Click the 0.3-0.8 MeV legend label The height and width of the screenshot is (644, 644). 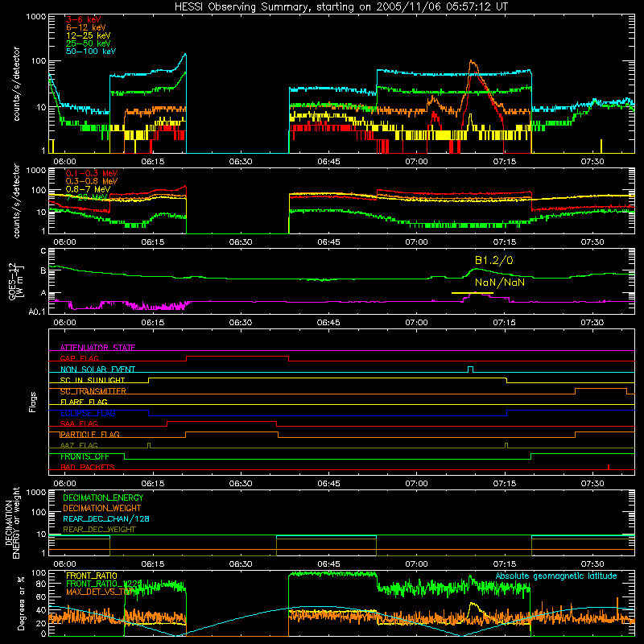(x=92, y=181)
